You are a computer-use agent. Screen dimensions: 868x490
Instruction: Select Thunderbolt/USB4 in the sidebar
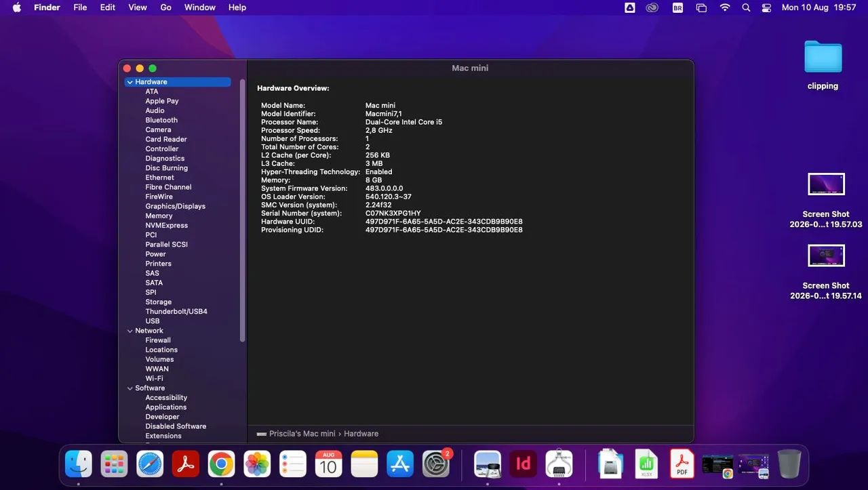(176, 311)
